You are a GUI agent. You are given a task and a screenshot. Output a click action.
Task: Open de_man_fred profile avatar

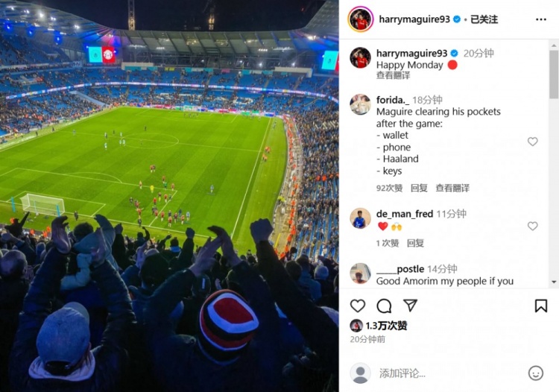[x=360, y=218]
